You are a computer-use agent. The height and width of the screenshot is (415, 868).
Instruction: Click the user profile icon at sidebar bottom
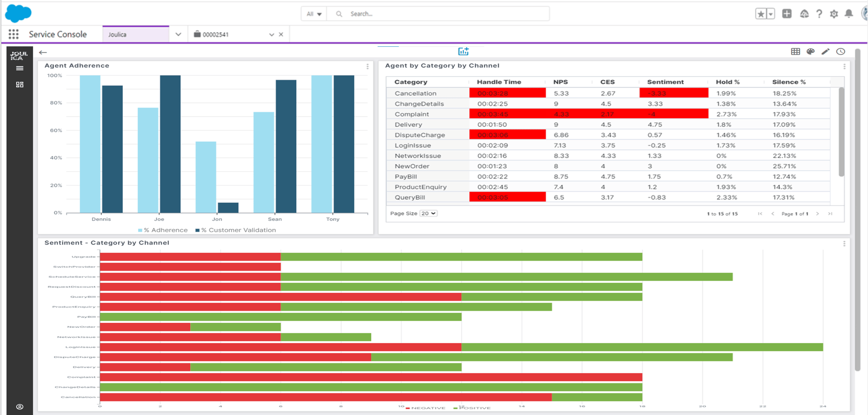click(20, 406)
